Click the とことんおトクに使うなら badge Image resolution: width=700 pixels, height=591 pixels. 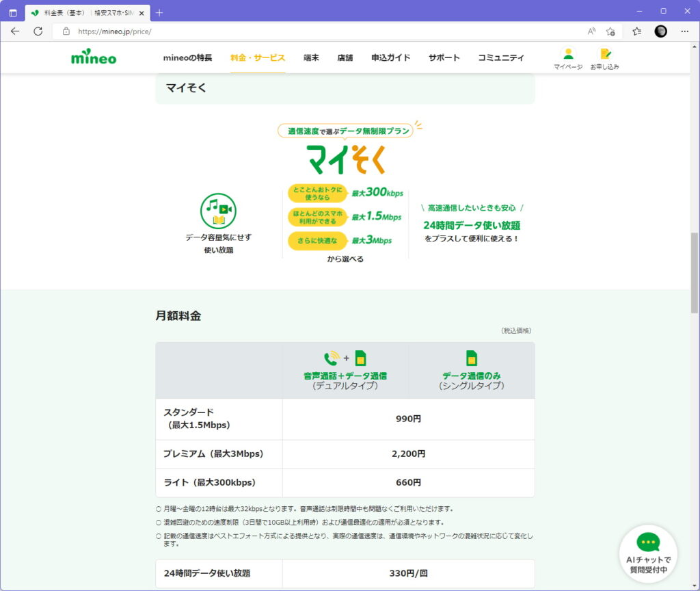click(x=317, y=194)
